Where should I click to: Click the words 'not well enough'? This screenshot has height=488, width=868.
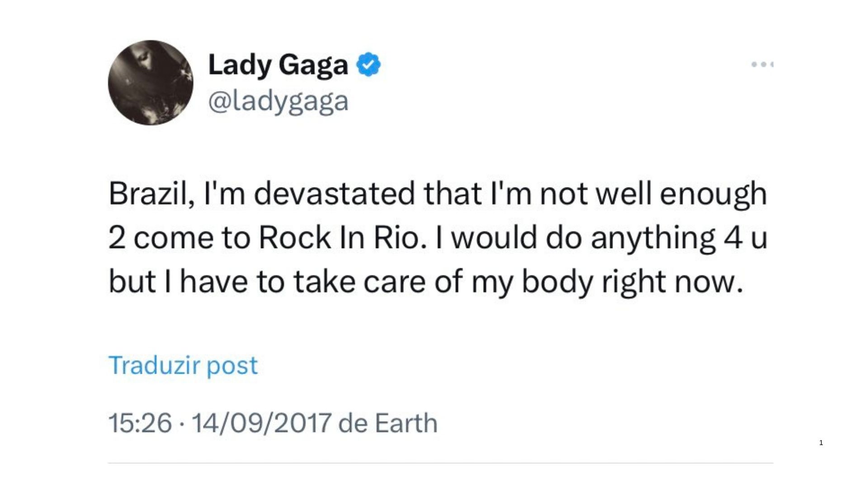coord(653,193)
